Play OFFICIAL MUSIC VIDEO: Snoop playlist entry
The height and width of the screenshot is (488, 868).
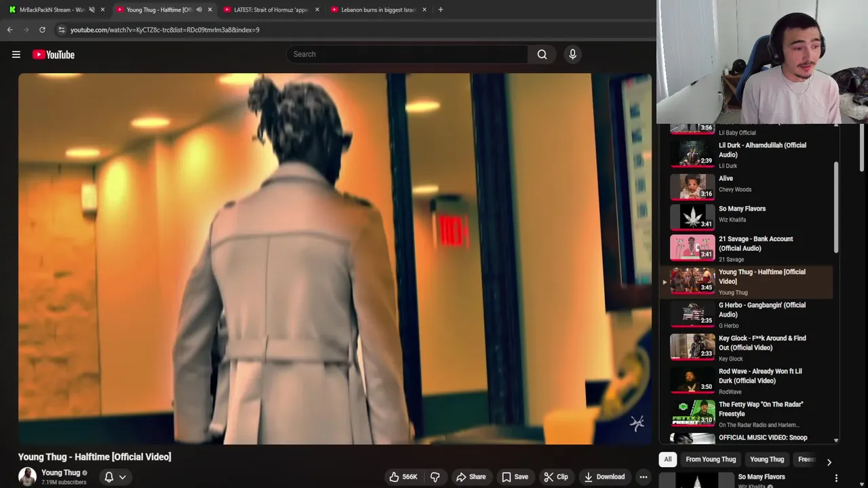pyautogui.click(x=746, y=439)
